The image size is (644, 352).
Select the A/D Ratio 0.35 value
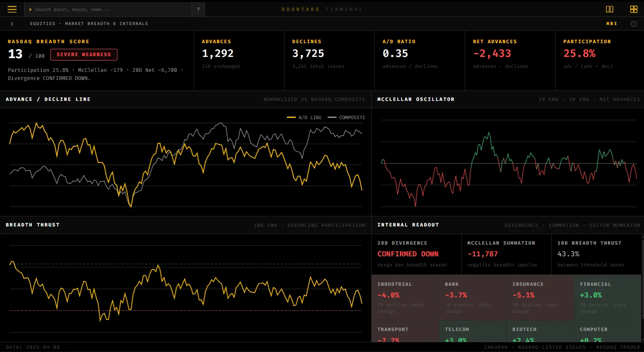click(395, 53)
